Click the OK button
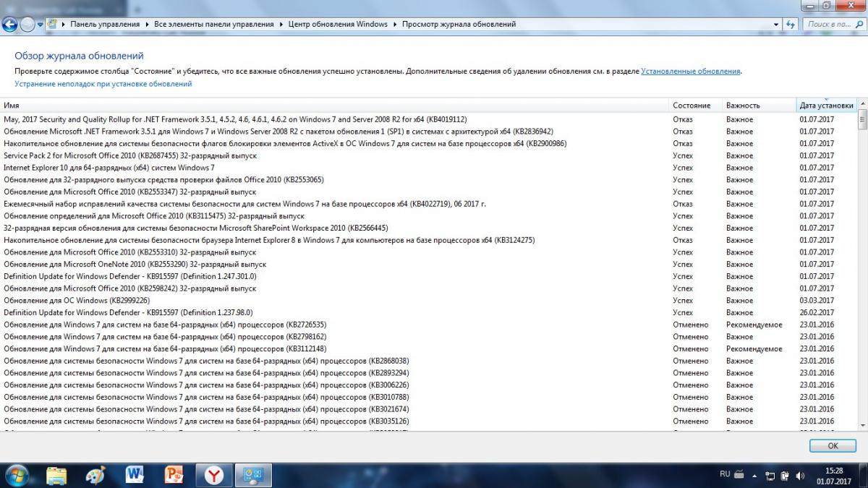The width and height of the screenshot is (868, 488). click(x=833, y=446)
